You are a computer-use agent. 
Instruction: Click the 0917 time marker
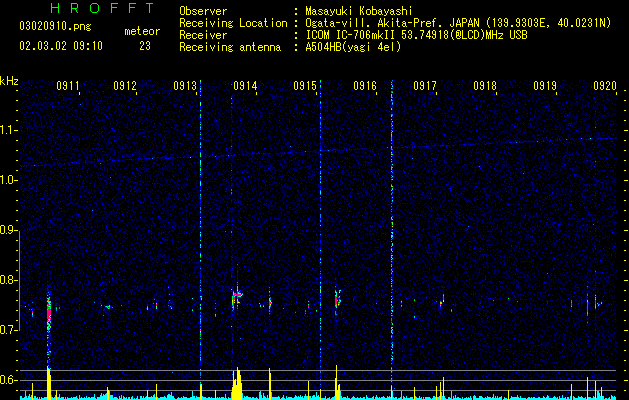pyautogui.click(x=425, y=86)
